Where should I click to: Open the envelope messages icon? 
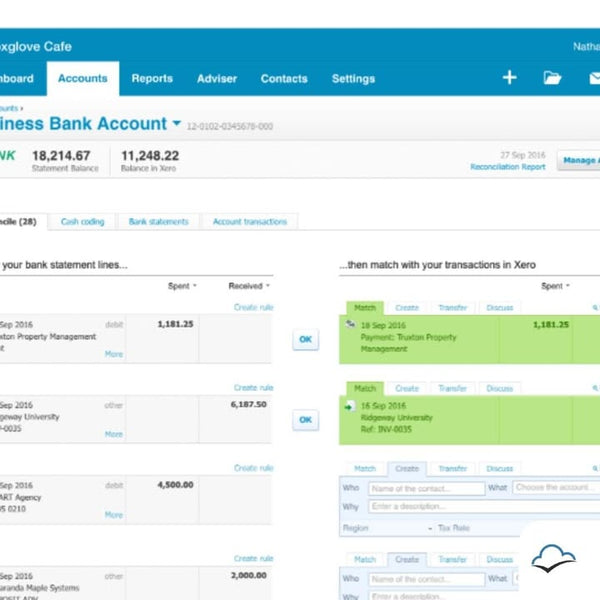tap(594, 78)
